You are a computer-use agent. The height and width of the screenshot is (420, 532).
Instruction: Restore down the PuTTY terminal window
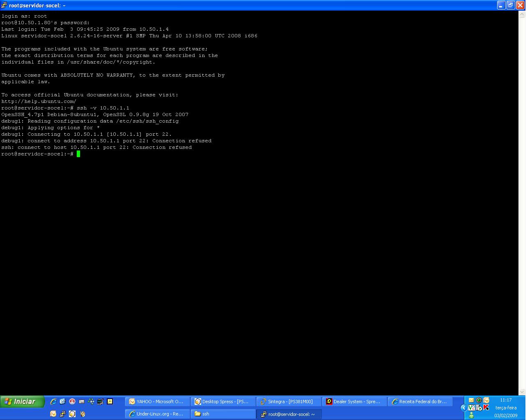511,5
